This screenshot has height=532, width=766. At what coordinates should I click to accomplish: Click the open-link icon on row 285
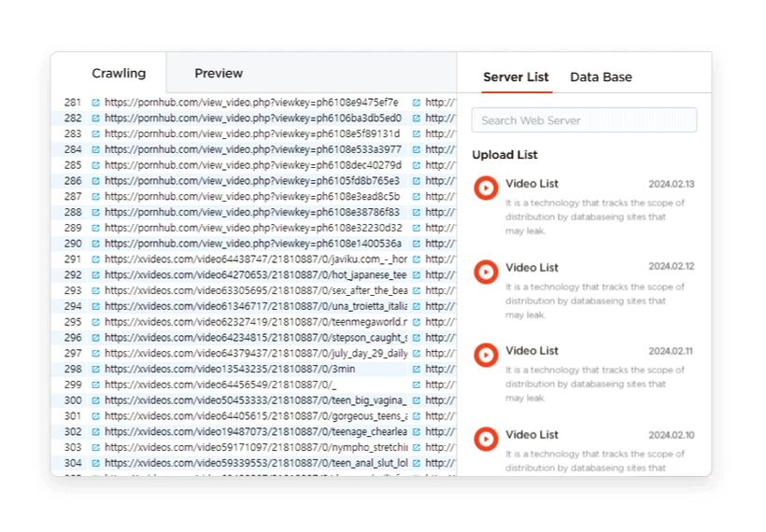tap(95, 165)
